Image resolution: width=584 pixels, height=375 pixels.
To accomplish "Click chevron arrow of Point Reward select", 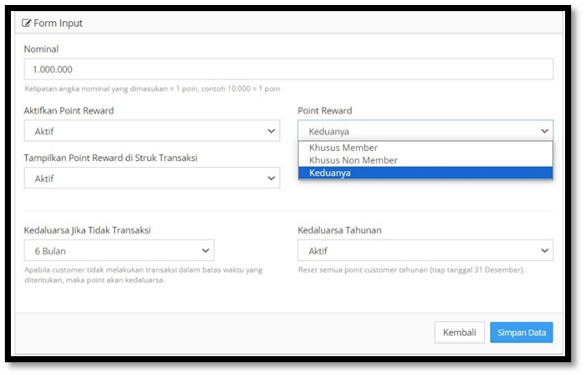I will [x=545, y=131].
